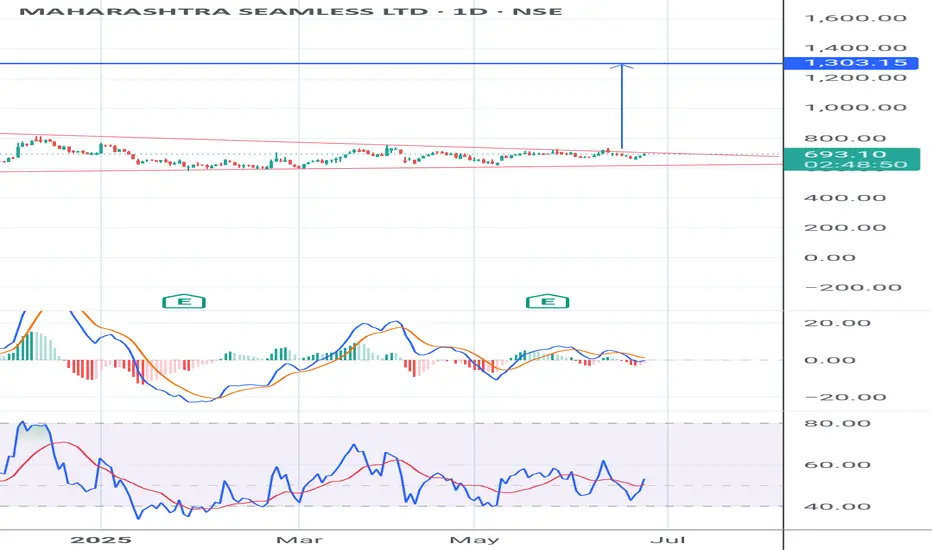Click the 1,000.00 price axis label
This screenshot has height=550, width=932.
(855, 108)
